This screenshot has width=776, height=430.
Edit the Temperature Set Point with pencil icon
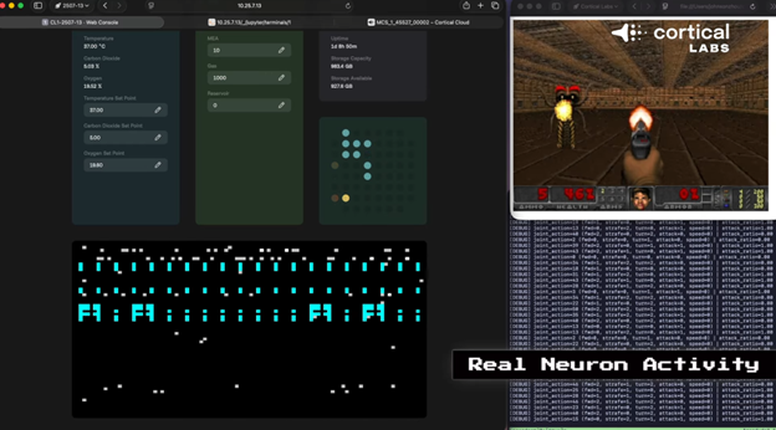point(157,110)
